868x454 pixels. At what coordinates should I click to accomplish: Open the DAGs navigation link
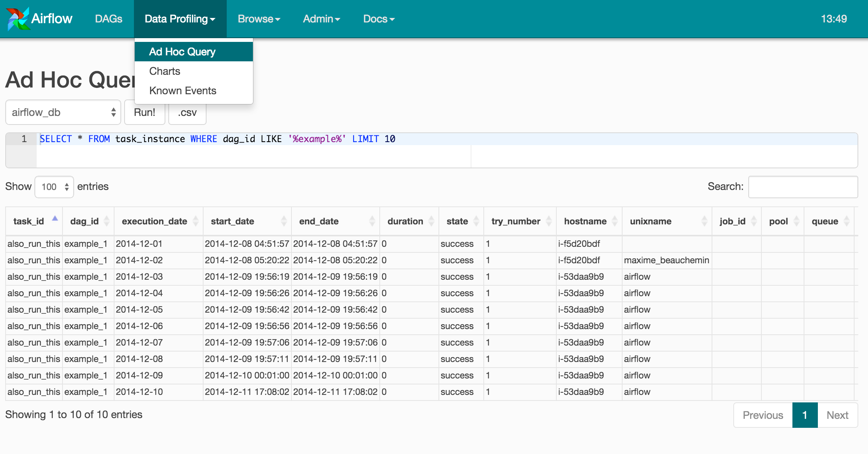pyautogui.click(x=109, y=19)
